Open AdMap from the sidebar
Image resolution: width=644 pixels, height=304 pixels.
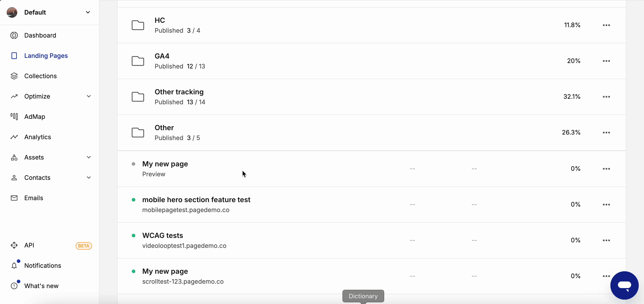35,116
